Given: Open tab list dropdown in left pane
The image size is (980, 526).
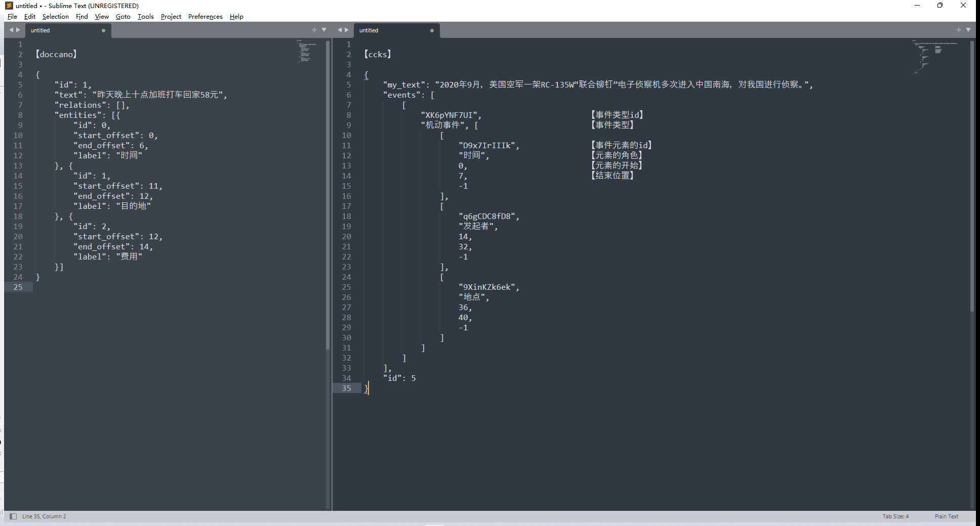Looking at the screenshot, I should pos(324,30).
